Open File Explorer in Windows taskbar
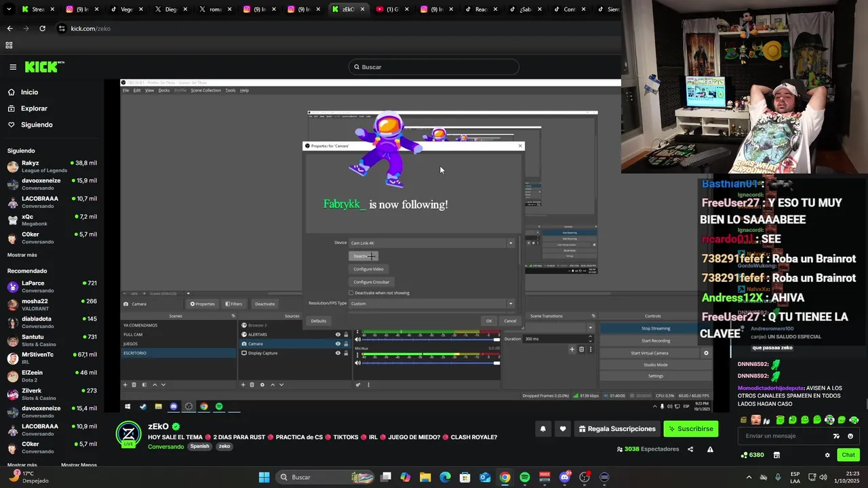The width and height of the screenshot is (868, 488). [x=425, y=477]
